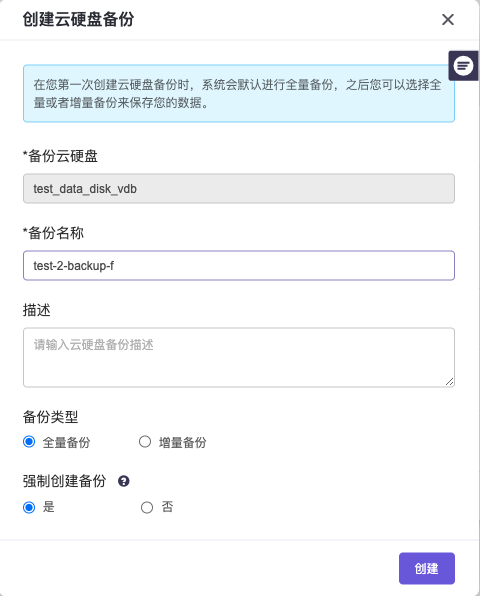The width and height of the screenshot is (480, 596).
Task: Click the 全量备份 label text
Action: pos(66,442)
